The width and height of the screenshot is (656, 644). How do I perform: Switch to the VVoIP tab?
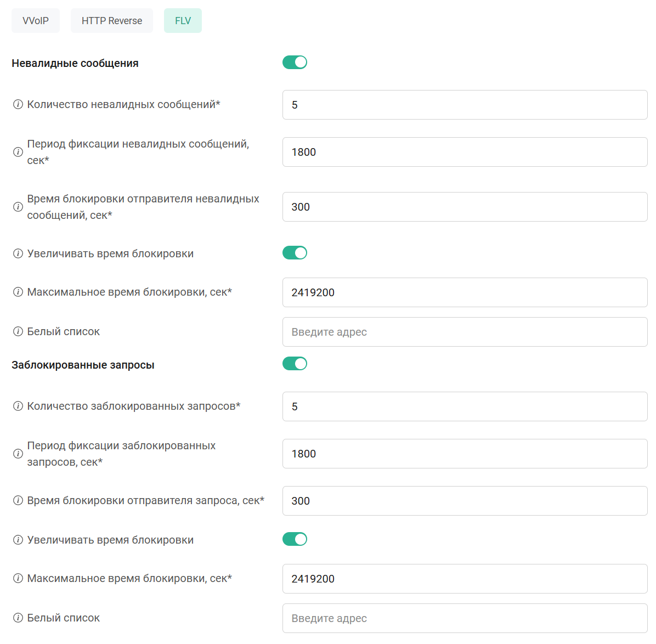[36, 21]
